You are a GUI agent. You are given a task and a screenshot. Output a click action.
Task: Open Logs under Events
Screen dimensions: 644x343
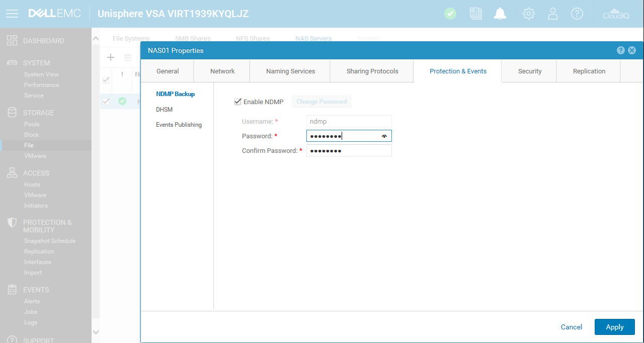click(x=31, y=322)
